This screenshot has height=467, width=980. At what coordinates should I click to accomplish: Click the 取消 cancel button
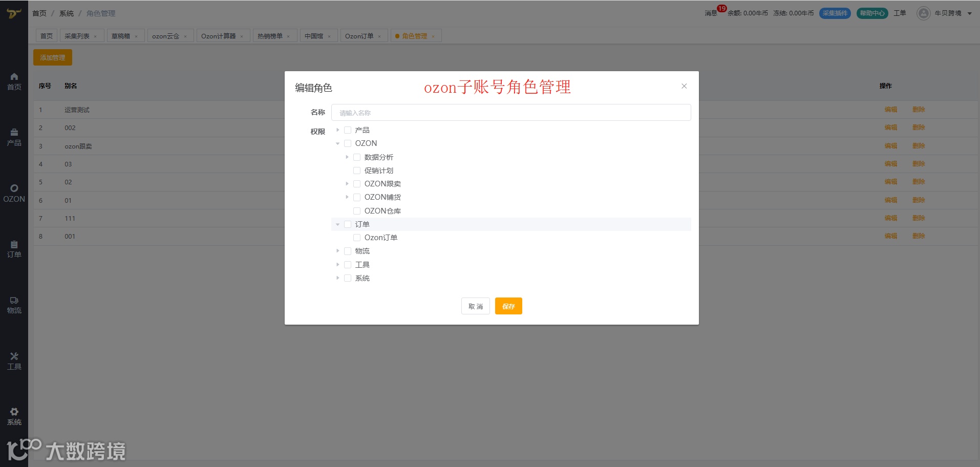(x=476, y=306)
